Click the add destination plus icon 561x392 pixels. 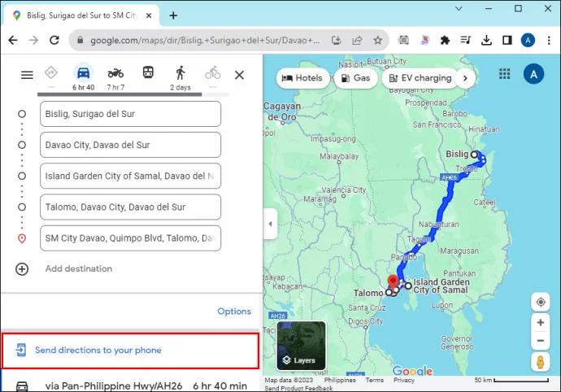(x=22, y=269)
